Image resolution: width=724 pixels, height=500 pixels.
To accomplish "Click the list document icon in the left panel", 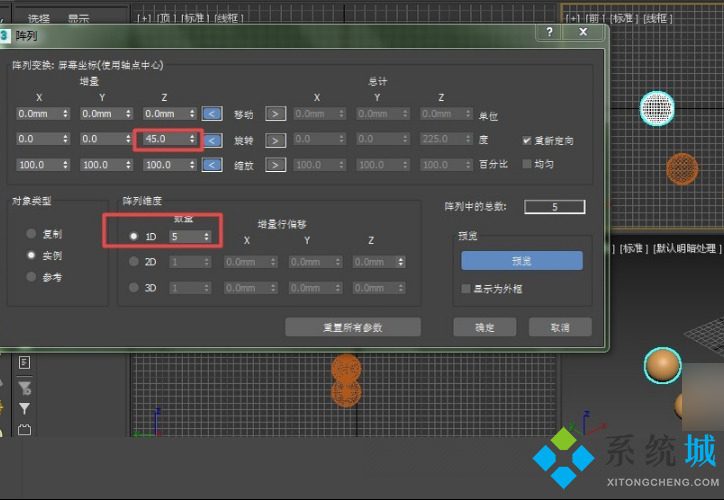I will point(24,363).
